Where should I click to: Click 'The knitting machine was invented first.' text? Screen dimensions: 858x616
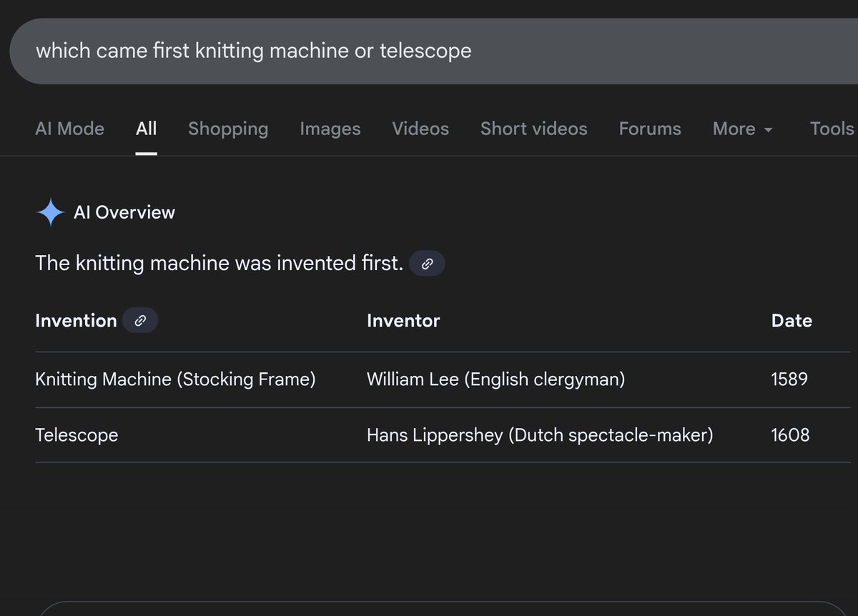pyautogui.click(x=219, y=264)
